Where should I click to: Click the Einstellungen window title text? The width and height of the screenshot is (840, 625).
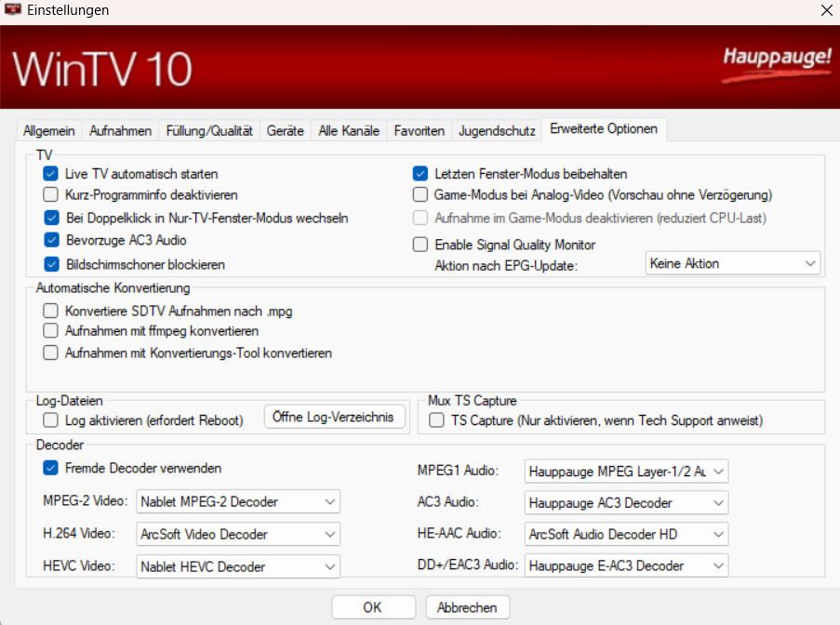[68, 10]
